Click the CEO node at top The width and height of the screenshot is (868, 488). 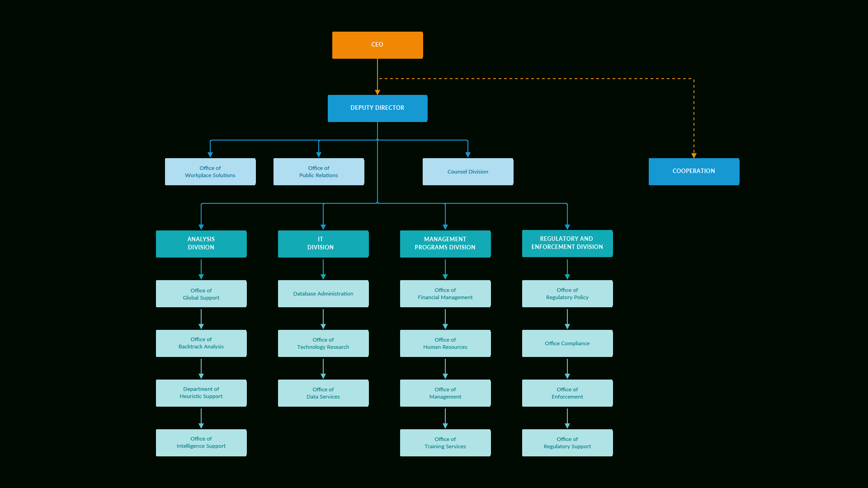coord(377,45)
